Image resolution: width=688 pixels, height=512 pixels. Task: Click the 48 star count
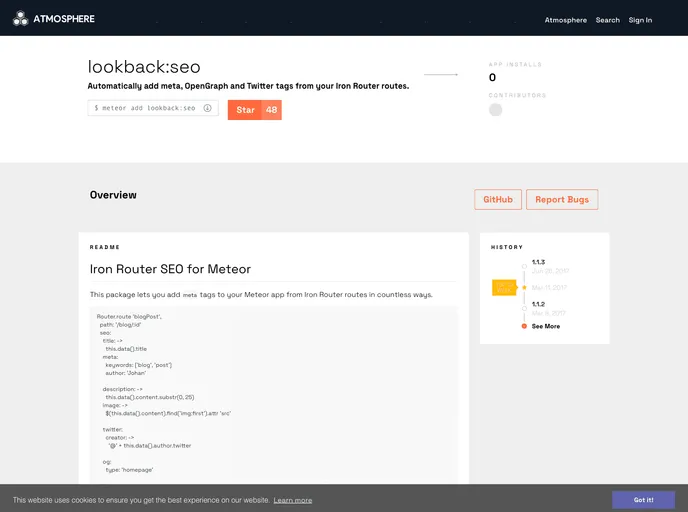coord(272,110)
